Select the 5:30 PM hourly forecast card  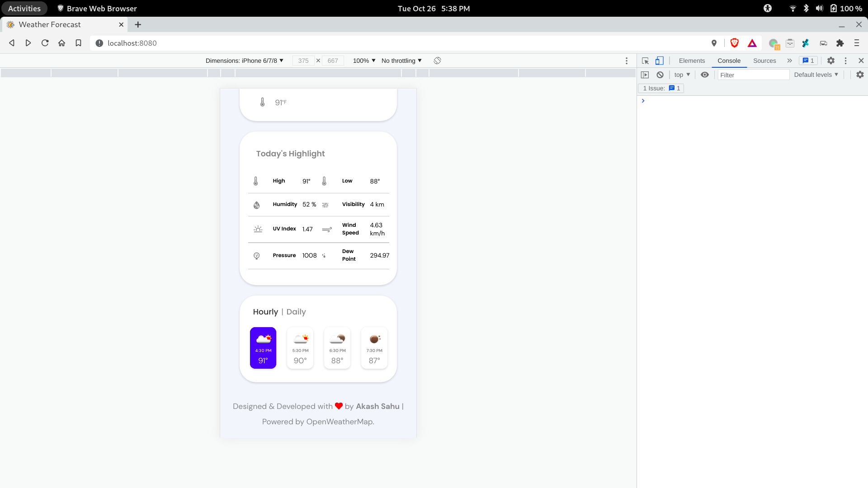click(300, 348)
